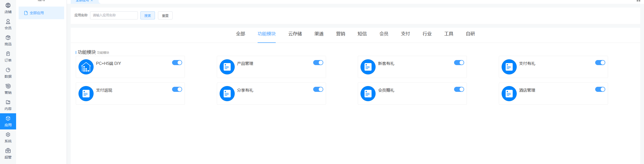Disable the 分享有礼 switch
Viewport: 644px width, 164px height.
[x=318, y=89]
